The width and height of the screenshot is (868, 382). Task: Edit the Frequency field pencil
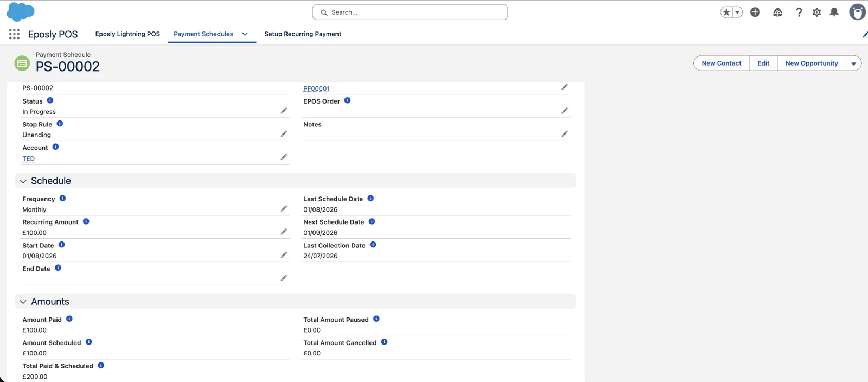pyautogui.click(x=284, y=208)
